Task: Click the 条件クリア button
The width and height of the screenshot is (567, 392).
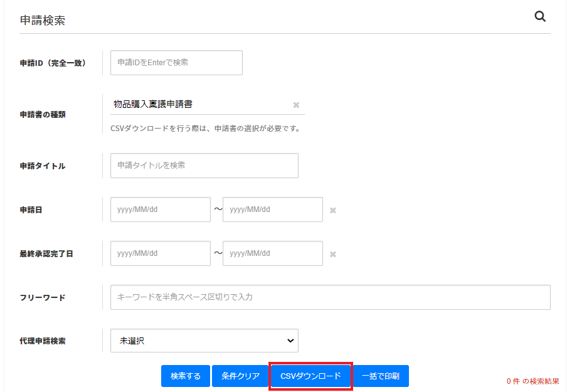Action: pos(240,376)
